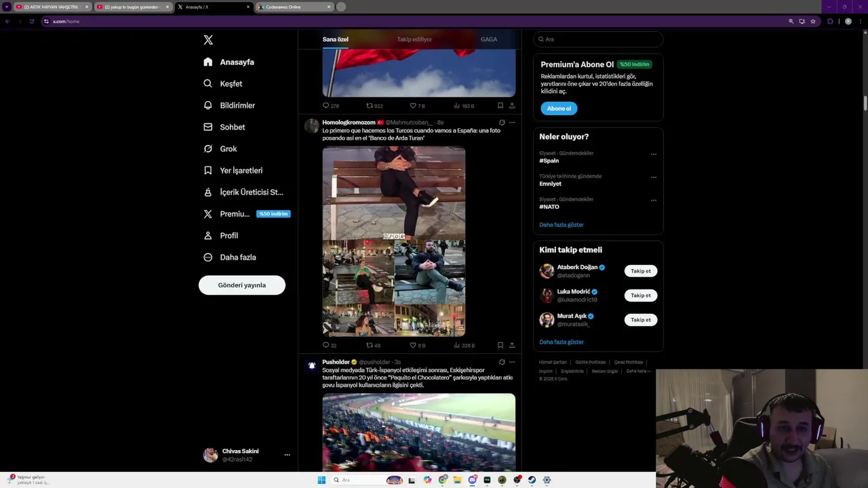868x488 pixels.
Task: Open a new browser tab
Action: pyautogui.click(x=341, y=7)
